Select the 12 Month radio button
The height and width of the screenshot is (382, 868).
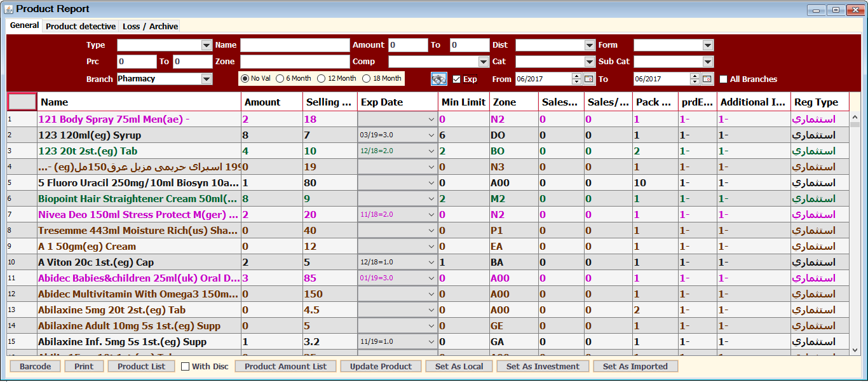click(x=322, y=78)
